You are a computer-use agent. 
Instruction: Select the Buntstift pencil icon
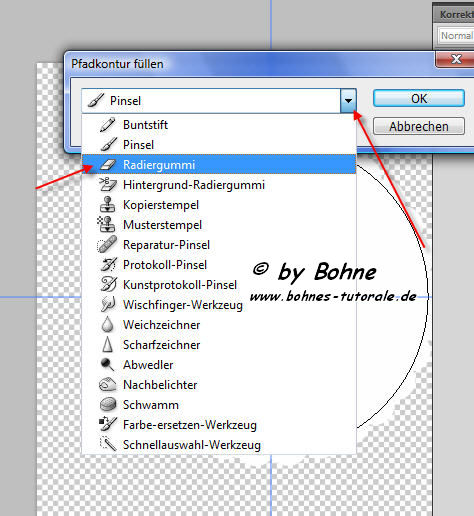pos(107,125)
